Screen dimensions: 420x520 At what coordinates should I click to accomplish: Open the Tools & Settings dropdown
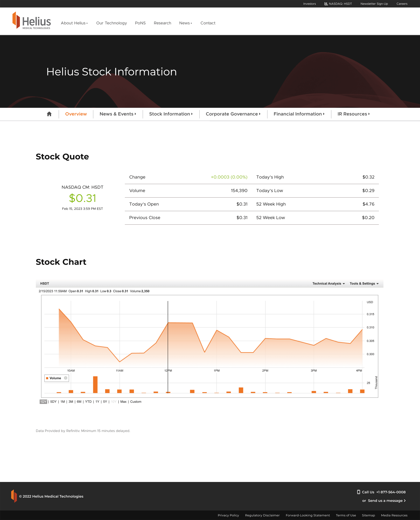click(364, 283)
